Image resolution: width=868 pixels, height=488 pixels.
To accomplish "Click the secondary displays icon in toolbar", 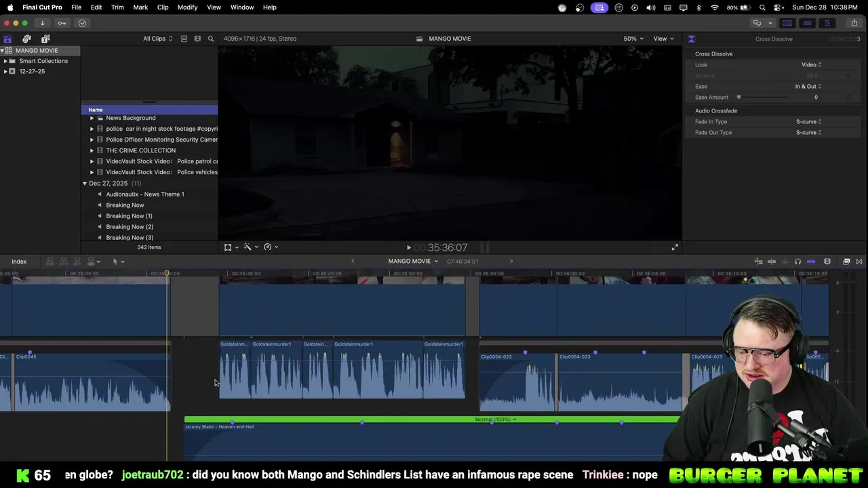I will [x=757, y=23].
